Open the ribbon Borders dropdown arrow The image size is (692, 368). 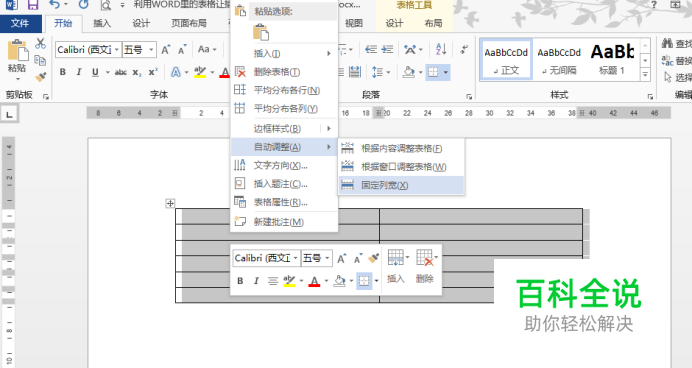446,72
